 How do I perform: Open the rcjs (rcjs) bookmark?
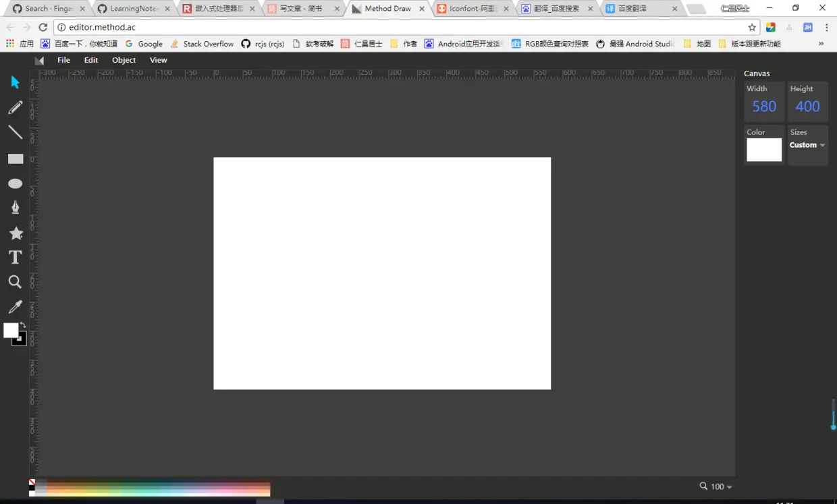click(x=263, y=44)
